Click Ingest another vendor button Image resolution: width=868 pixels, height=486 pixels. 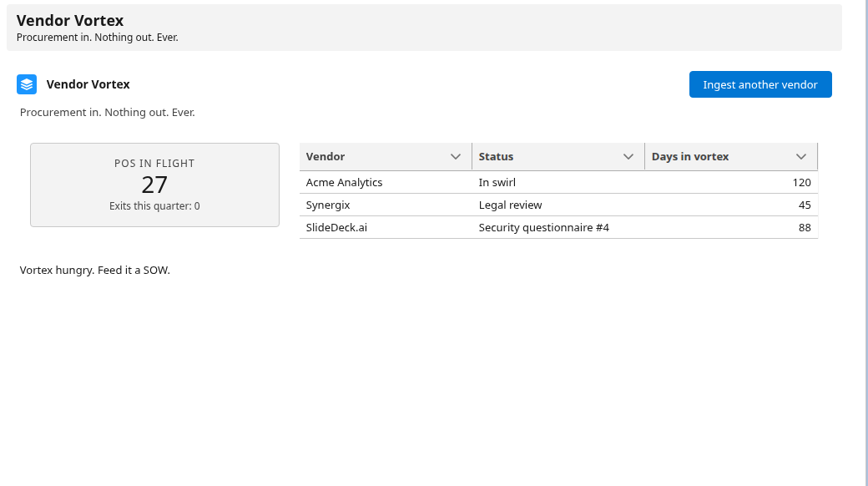click(x=760, y=84)
